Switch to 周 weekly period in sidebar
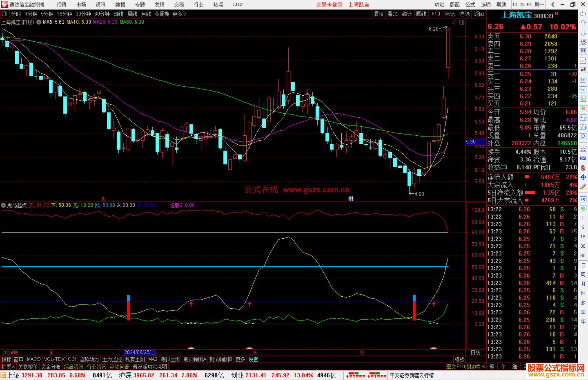This screenshot has height=380, width=588. 583,275
